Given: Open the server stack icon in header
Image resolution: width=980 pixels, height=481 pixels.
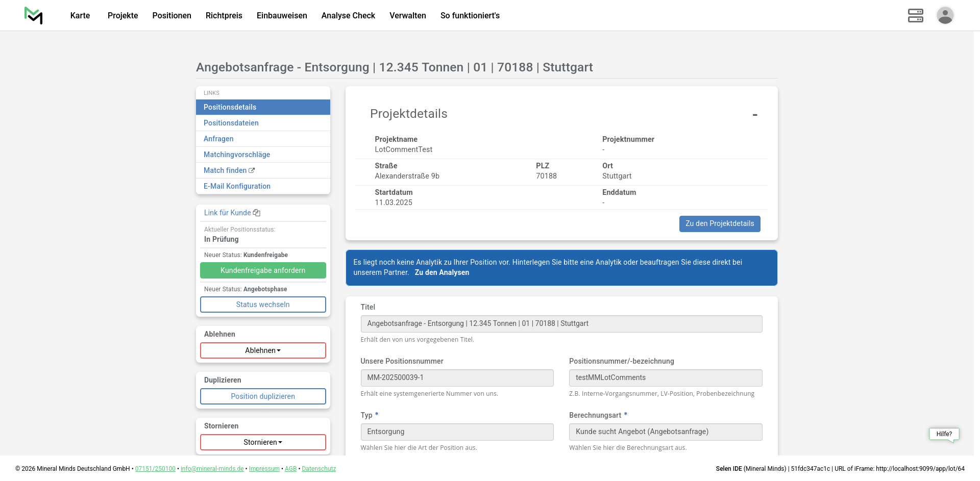Looking at the screenshot, I should [x=915, y=15].
